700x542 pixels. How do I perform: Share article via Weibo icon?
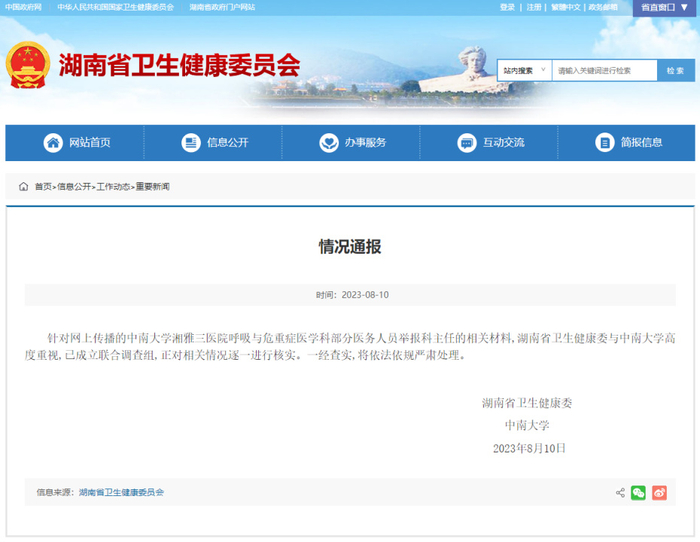659,493
